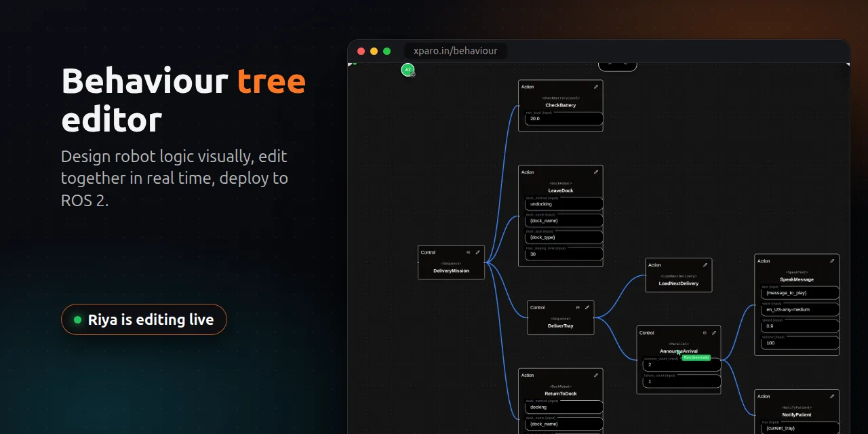Click the 'Design robot logic visually' description text

click(x=174, y=178)
